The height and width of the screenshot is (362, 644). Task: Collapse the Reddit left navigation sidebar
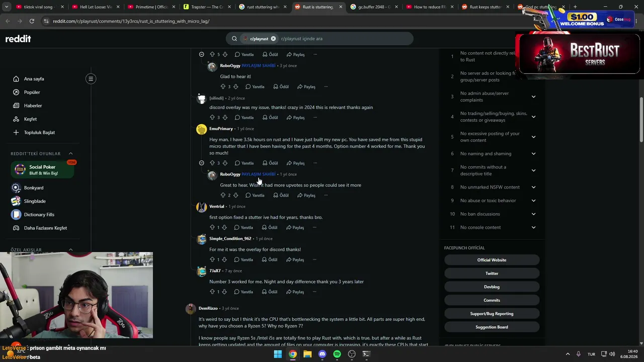(x=91, y=78)
